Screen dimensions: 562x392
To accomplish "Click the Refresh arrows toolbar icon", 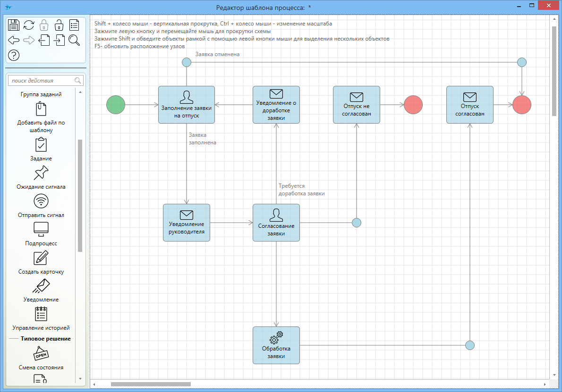I will [x=29, y=25].
